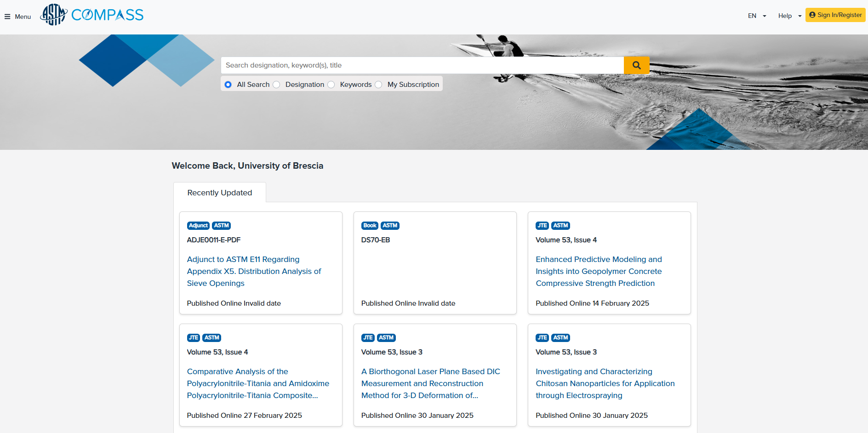
Task: Click ASTM badge on Geopolymer Concrete card
Action: point(560,226)
